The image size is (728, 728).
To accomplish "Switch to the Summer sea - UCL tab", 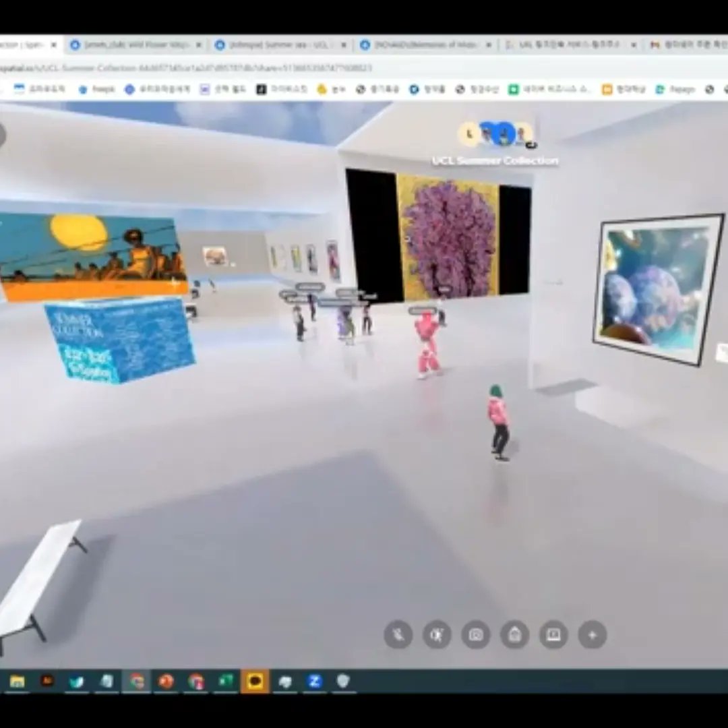I will [x=281, y=45].
